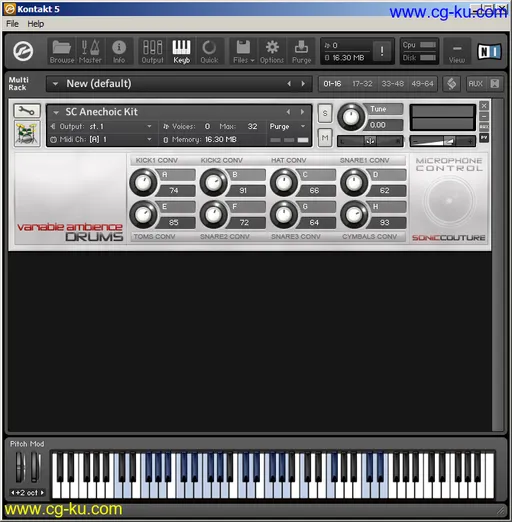512x522 pixels.
Task: Minimize the instrument header view
Action: 484,117
